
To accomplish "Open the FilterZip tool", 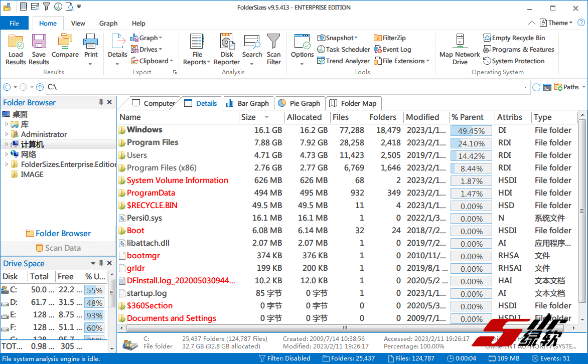I will coord(390,38).
